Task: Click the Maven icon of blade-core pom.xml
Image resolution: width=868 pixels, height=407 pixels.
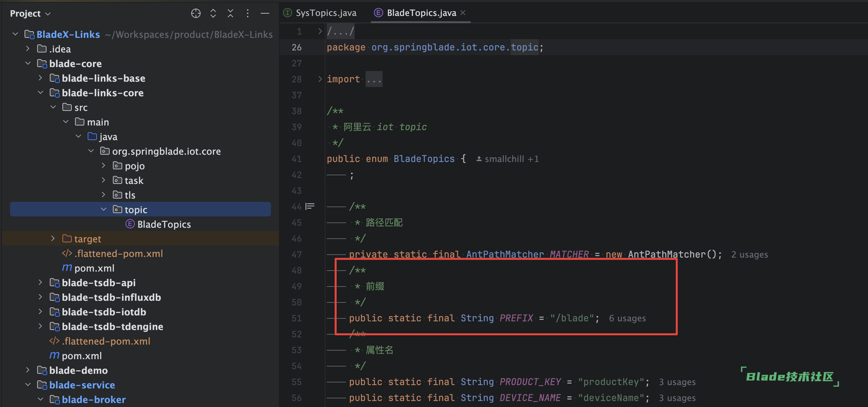Action: click(54, 356)
